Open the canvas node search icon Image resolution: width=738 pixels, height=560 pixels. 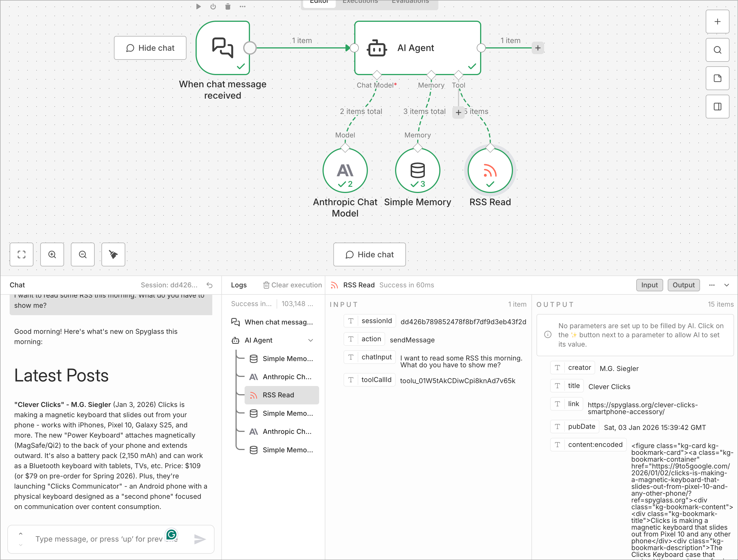[x=717, y=50]
